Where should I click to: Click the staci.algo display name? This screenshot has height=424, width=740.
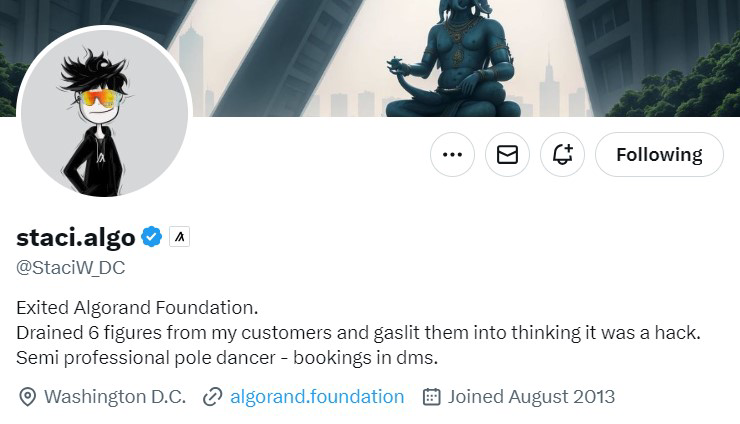(76, 237)
